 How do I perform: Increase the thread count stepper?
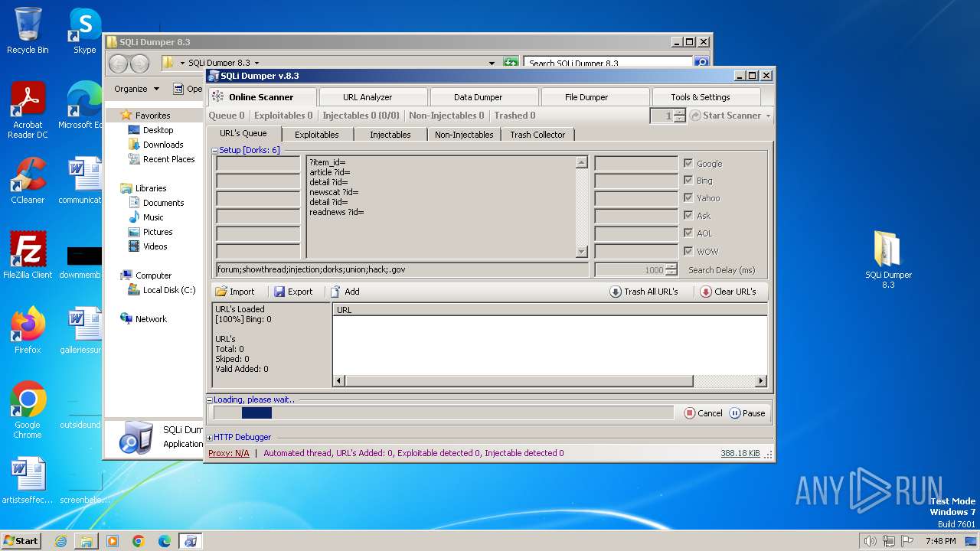tap(680, 112)
